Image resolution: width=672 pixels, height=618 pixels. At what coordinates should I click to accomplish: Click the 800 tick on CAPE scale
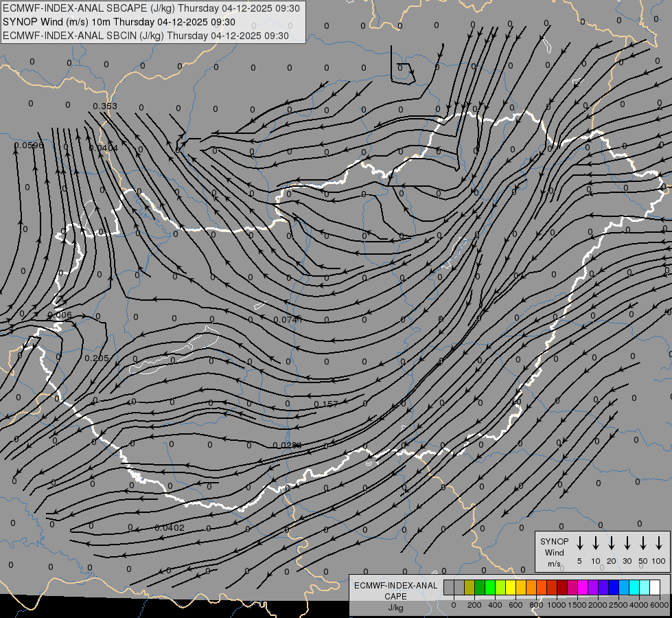pos(536,605)
